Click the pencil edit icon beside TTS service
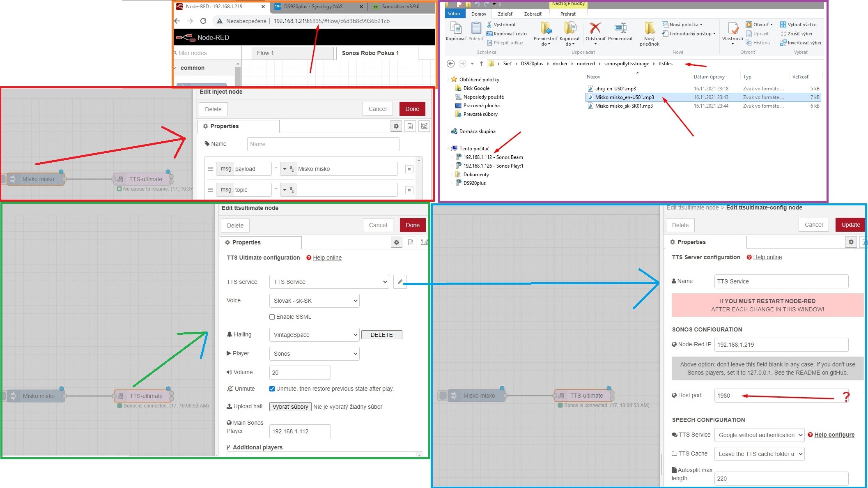Image resolution: width=868 pixels, height=488 pixels. click(400, 282)
